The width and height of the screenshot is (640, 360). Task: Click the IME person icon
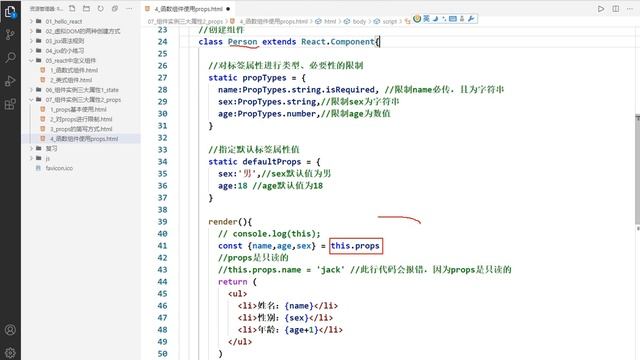tap(462, 18)
